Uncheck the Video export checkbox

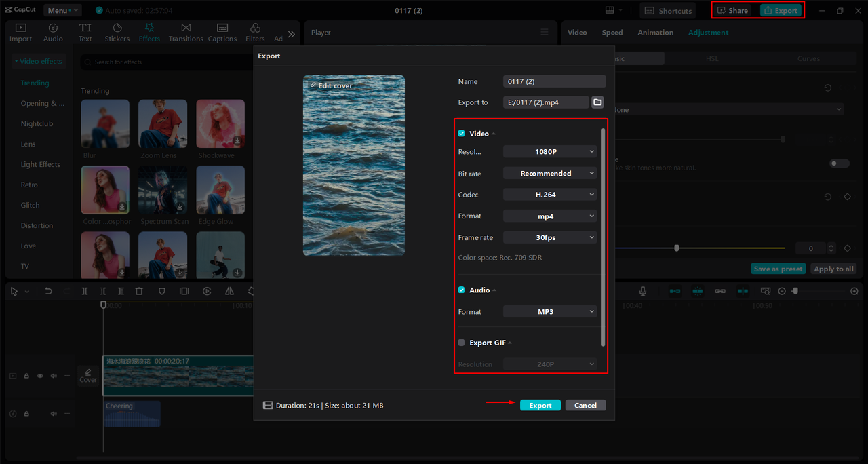462,134
